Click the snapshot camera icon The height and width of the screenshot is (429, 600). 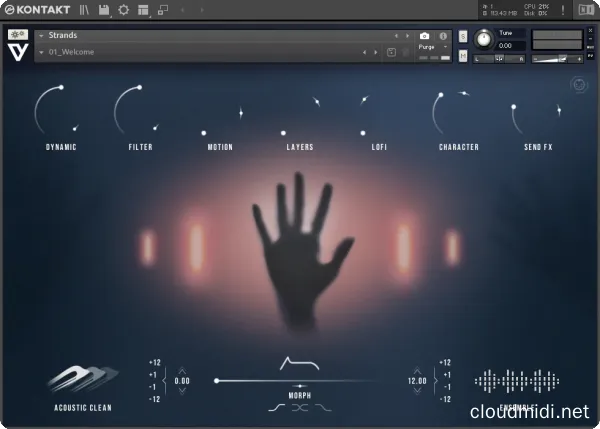click(424, 35)
